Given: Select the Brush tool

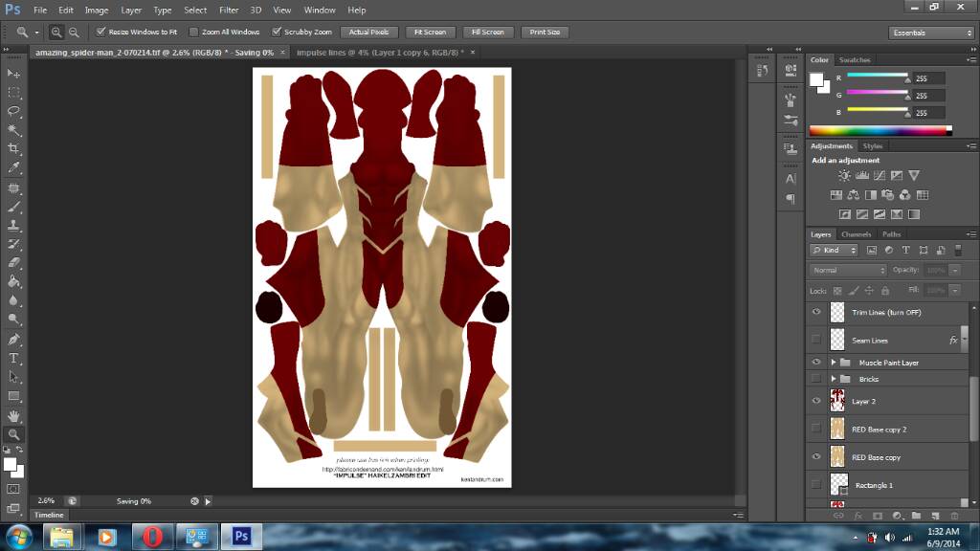Looking at the screenshot, I should click(13, 207).
